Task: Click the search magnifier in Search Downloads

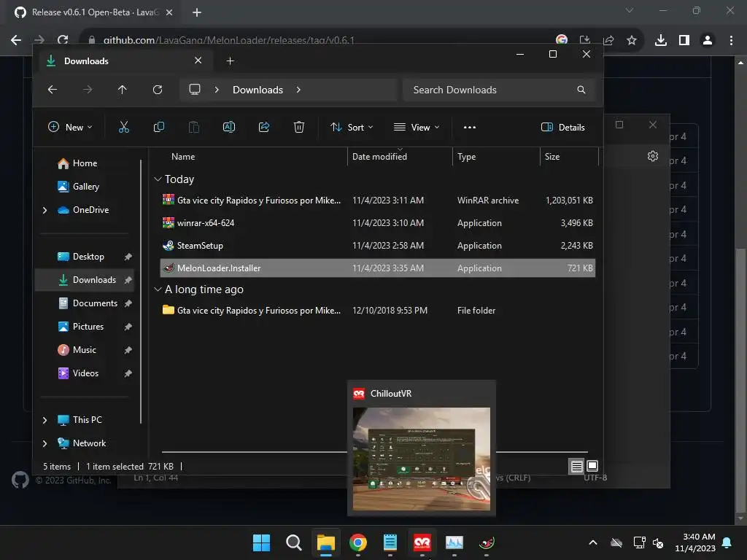Action: [x=581, y=90]
